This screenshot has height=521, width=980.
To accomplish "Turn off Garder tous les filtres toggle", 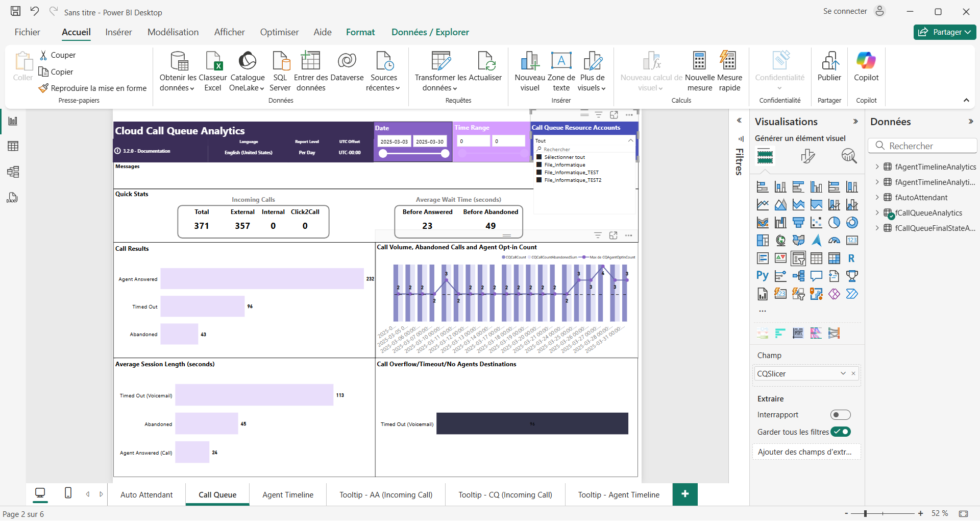I will 841,432.
